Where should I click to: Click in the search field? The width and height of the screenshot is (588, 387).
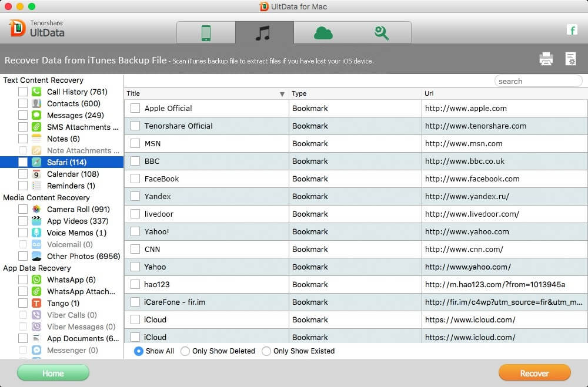point(538,81)
